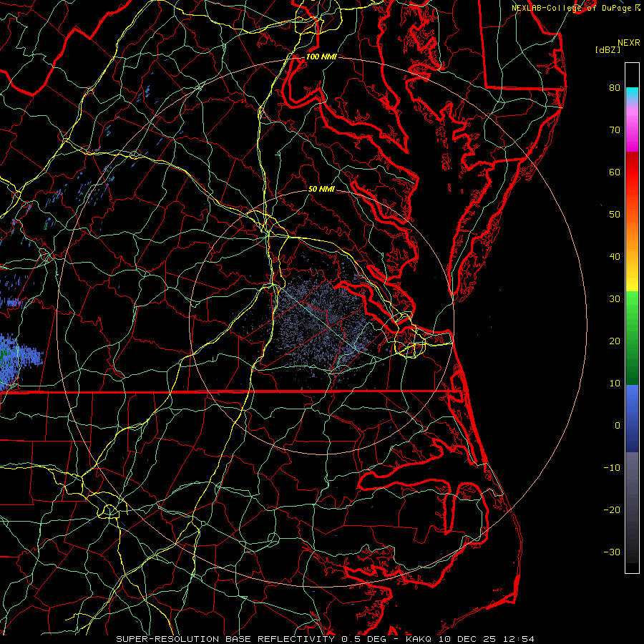The image size is (644, 644).
Task: Click the 0 dBZ scale value
Action: click(x=618, y=426)
